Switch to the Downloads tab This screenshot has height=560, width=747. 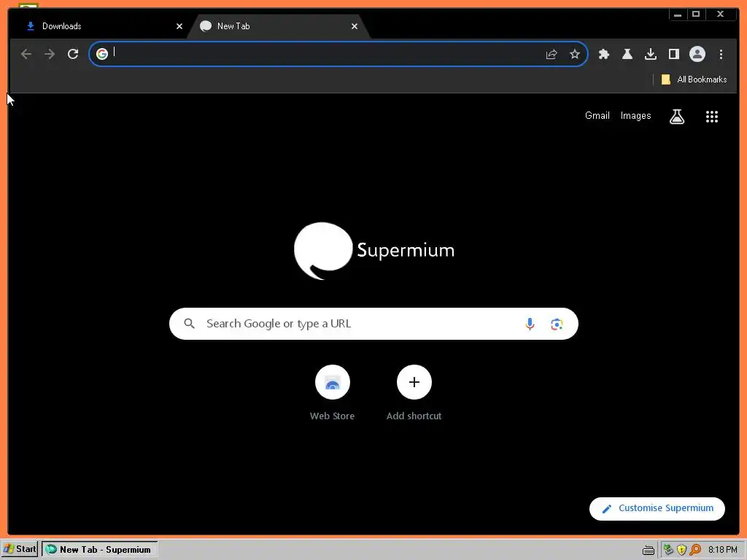[98, 26]
